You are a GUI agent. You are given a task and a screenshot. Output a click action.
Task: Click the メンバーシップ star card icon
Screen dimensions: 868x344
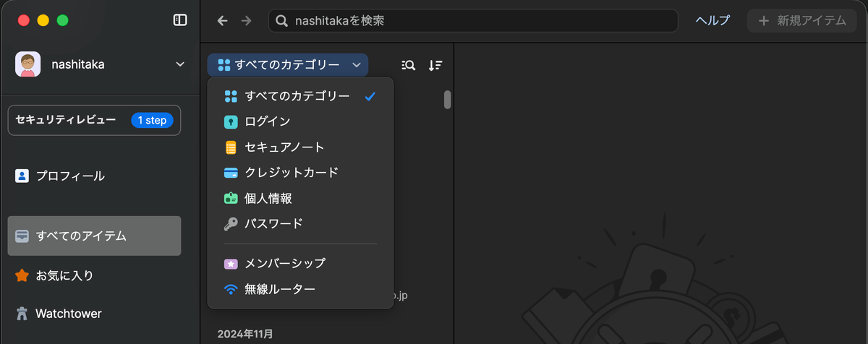pos(231,264)
